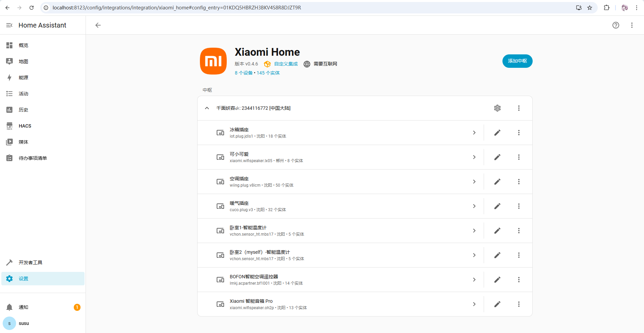Open three-dot menu for 暖气插座
The height and width of the screenshot is (333, 644).
pos(519,206)
